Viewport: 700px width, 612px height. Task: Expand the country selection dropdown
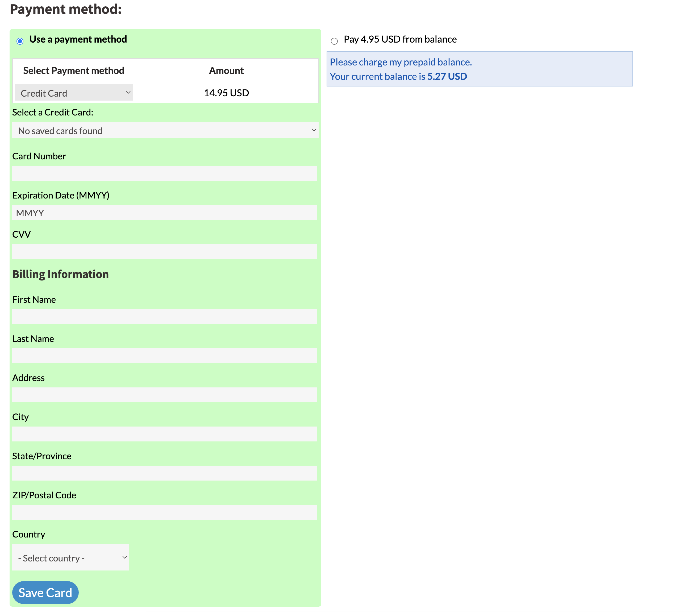(72, 557)
